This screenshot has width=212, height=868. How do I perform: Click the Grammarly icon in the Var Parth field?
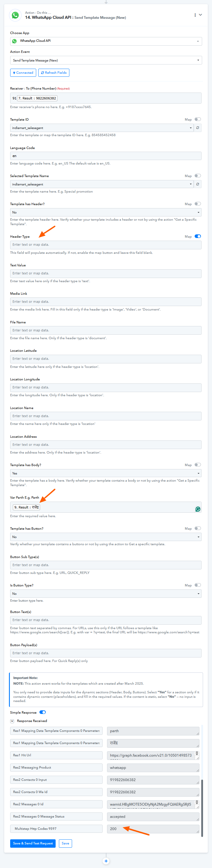(x=198, y=509)
